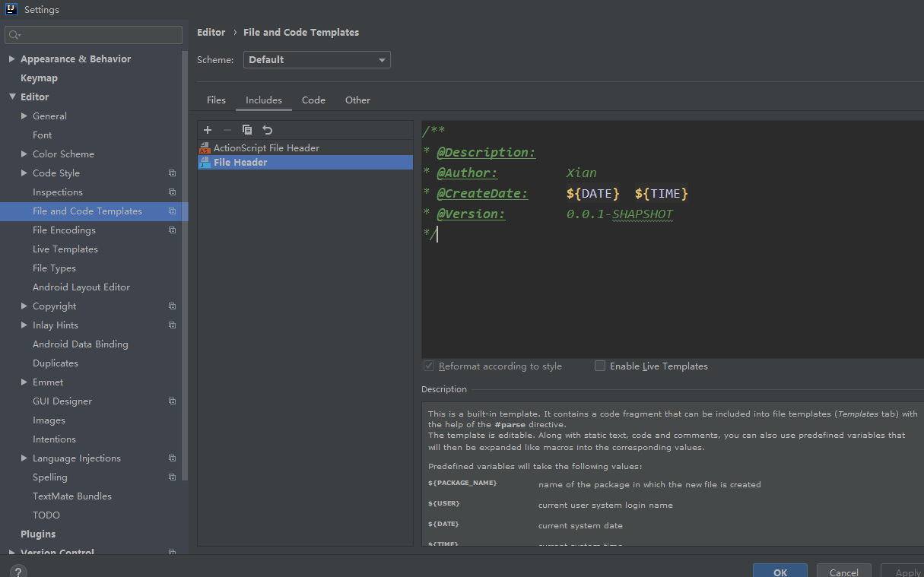
Task: Reset template to default with undo icon
Action: (267, 130)
